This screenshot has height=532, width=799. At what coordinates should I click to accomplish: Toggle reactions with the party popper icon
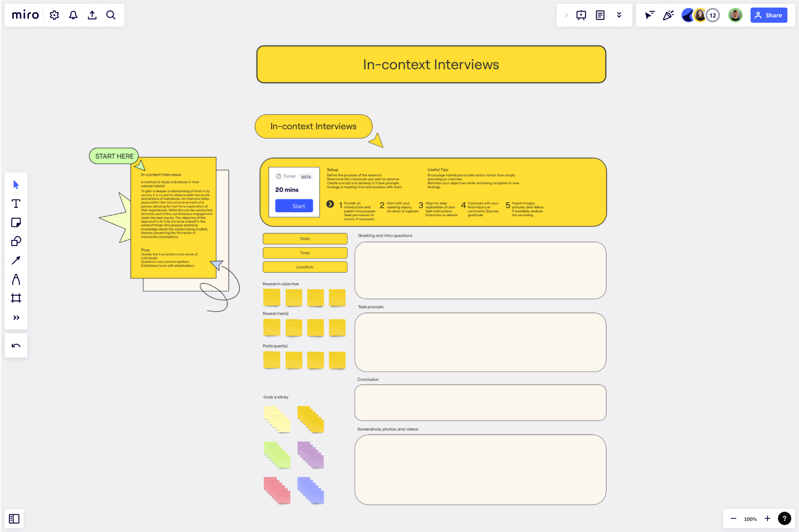point(668,15)
